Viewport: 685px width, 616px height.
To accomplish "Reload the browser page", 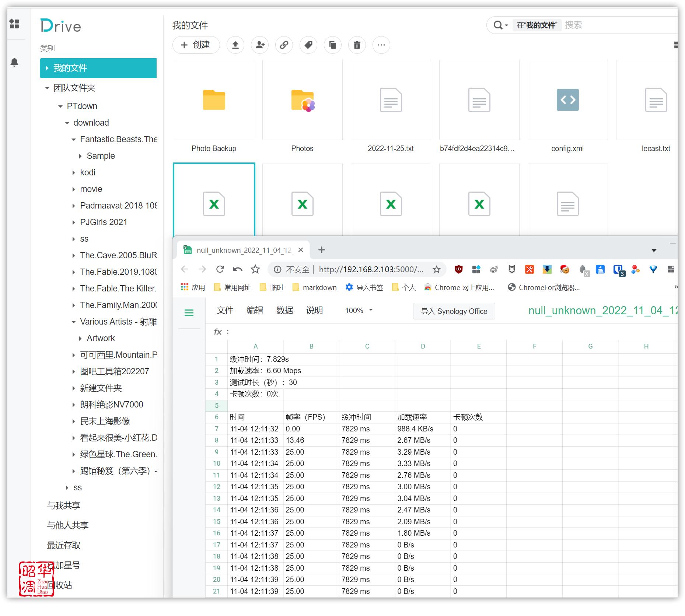I will coord(220,269).
